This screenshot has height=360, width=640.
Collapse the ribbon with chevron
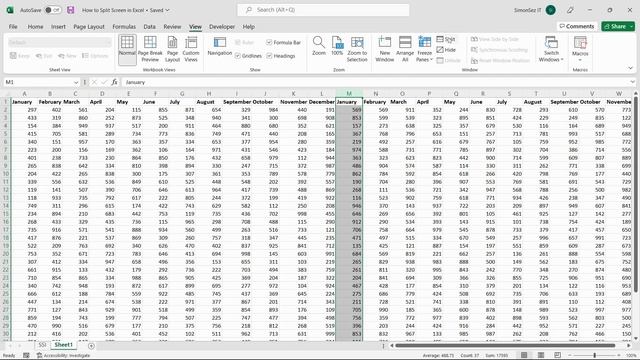(630, 68)
